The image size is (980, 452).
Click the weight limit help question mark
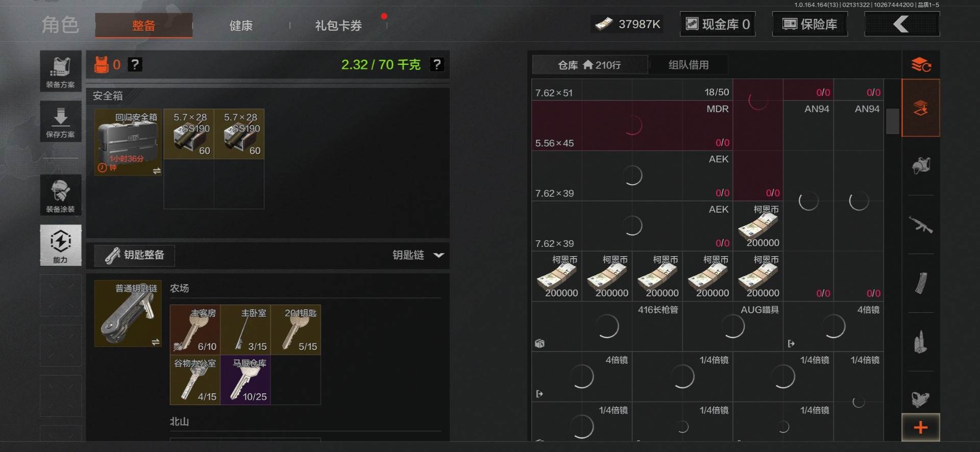pos(437,64)
